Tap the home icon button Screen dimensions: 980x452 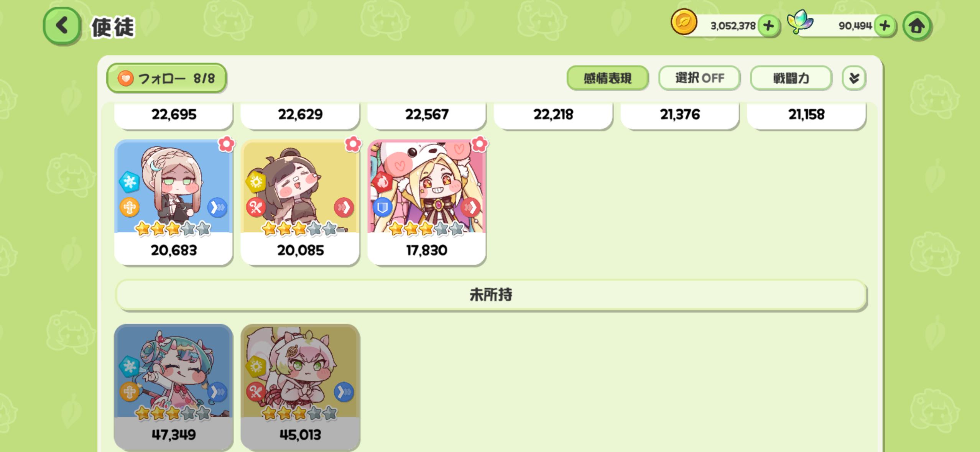[x=917, y=26]
